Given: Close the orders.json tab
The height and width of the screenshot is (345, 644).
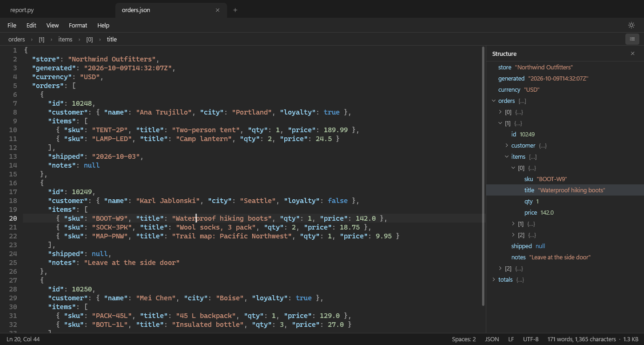Looking at the screenshot, I should coord(217,10).
